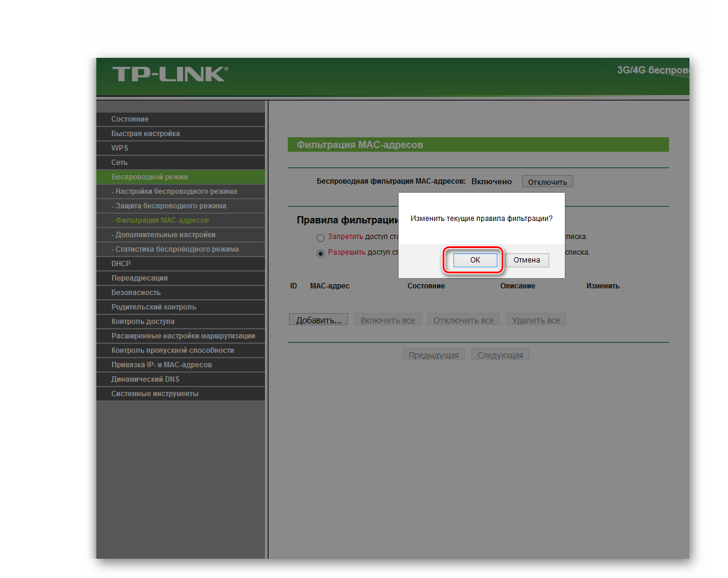Expand Системные инструменты section
728x578 pixels.
(155, 394)
